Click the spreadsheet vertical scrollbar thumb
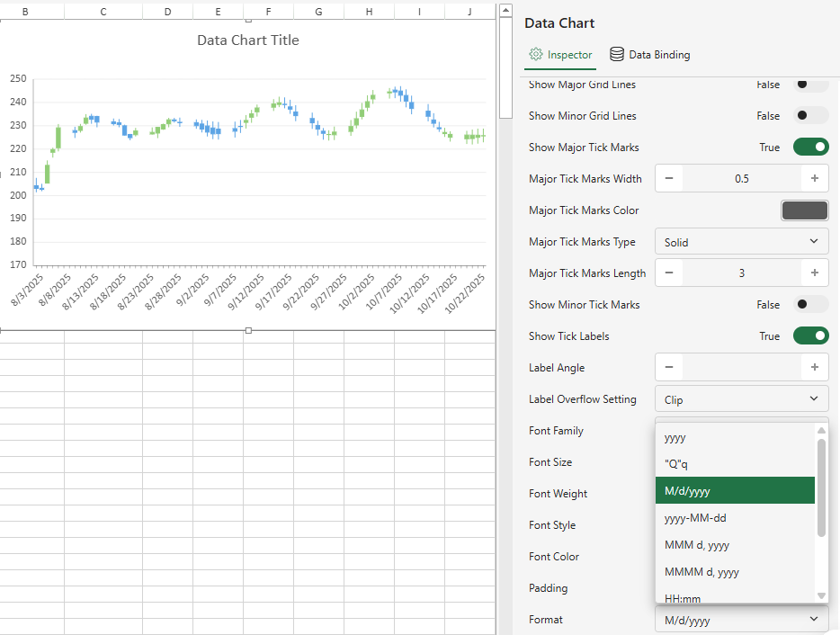Image resolution: width=840 pixels, height=635 pixels. point(505,67)
